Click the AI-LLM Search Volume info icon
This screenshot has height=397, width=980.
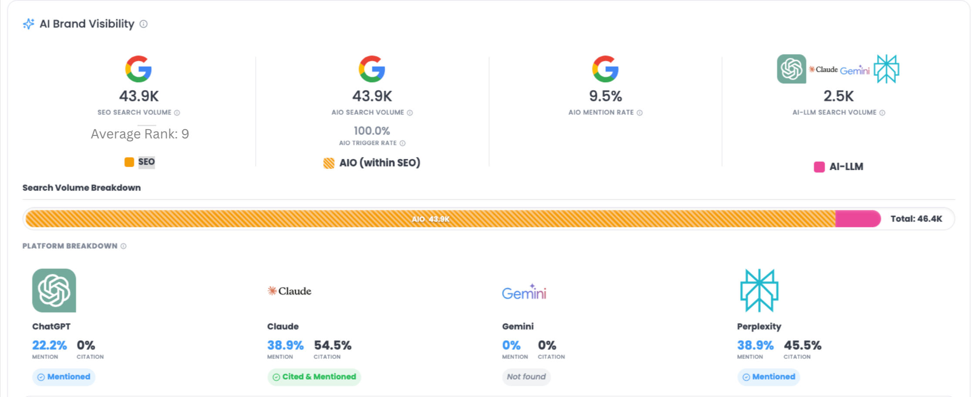click(882, 113)
